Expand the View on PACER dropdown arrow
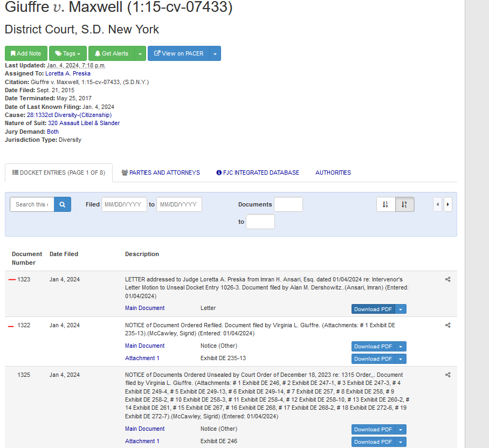Image resolution: width=489 pixels, height=448 pixels. (215, 53)
